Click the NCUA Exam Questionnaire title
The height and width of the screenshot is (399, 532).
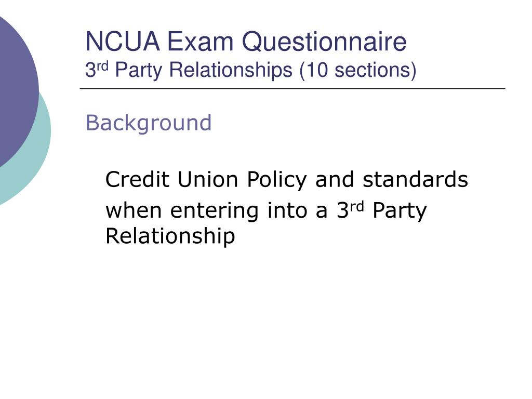coord(246,42)
